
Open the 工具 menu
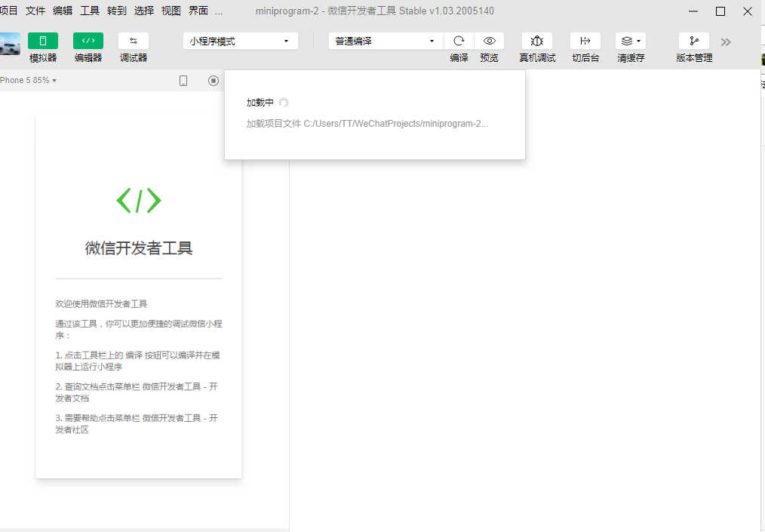[90, 11]
